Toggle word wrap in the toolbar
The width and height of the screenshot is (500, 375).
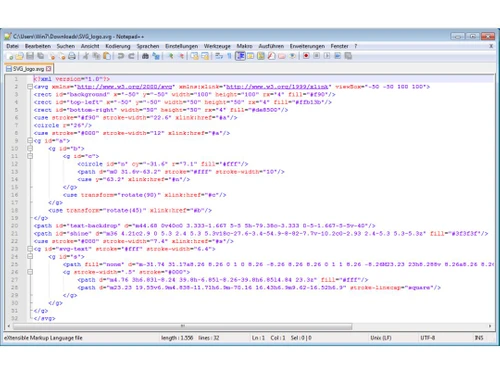coord(219,56)
